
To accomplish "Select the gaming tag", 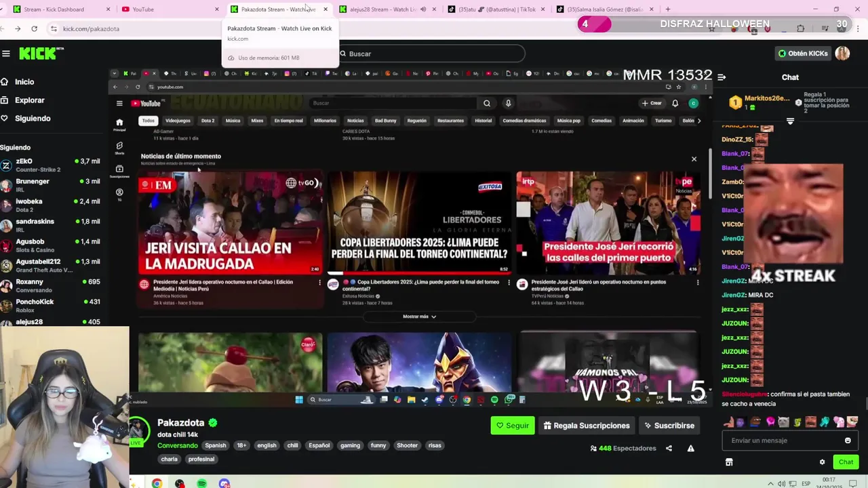I will [350, 445].
